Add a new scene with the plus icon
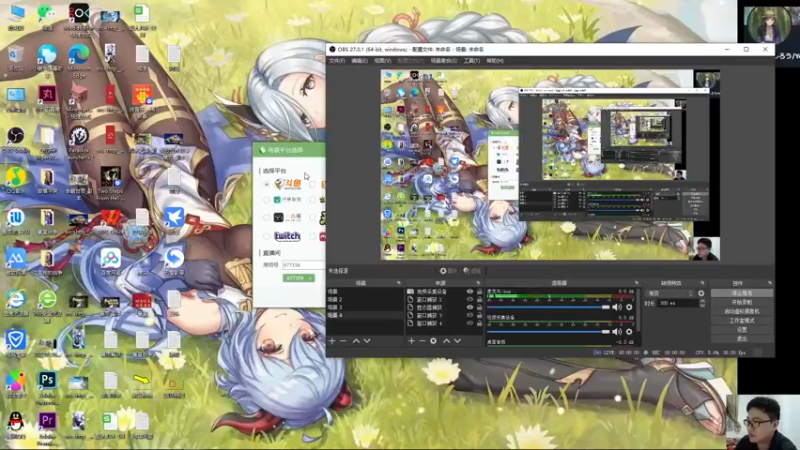The image size is (800, 450). pyautogui.click(x=332, y=341)
